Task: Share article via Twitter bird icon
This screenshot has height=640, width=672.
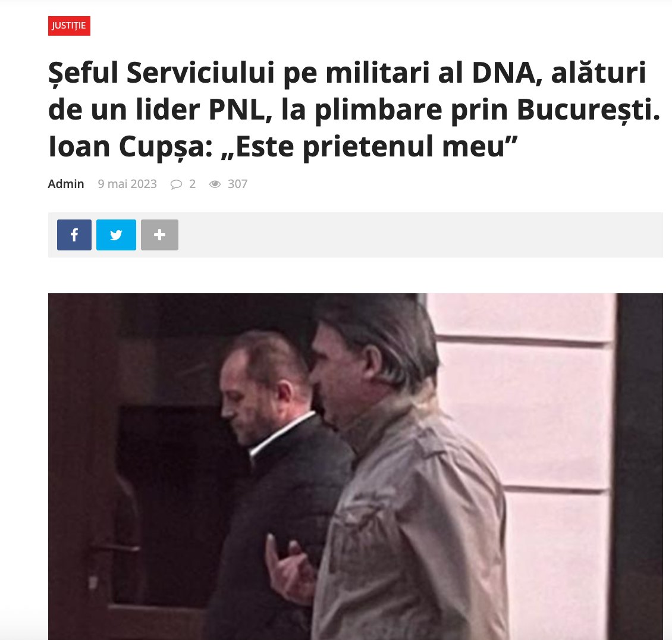Action: pyautogui.click(x=116, y=235)
